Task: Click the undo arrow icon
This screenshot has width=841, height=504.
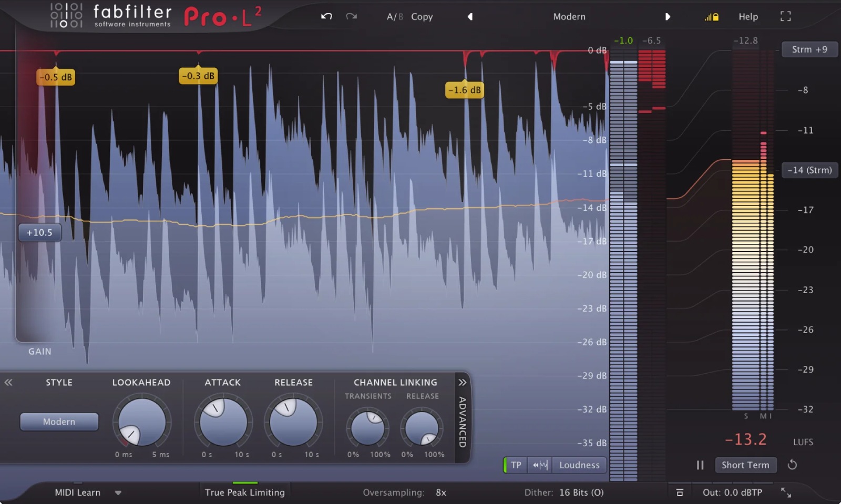Action: 326,16
